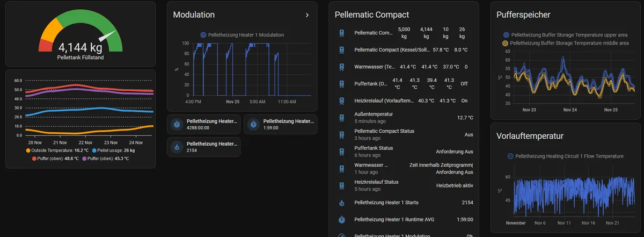Click the flame icon in the 2154 tile
The image size is (644, 237).
coord(177,147)
